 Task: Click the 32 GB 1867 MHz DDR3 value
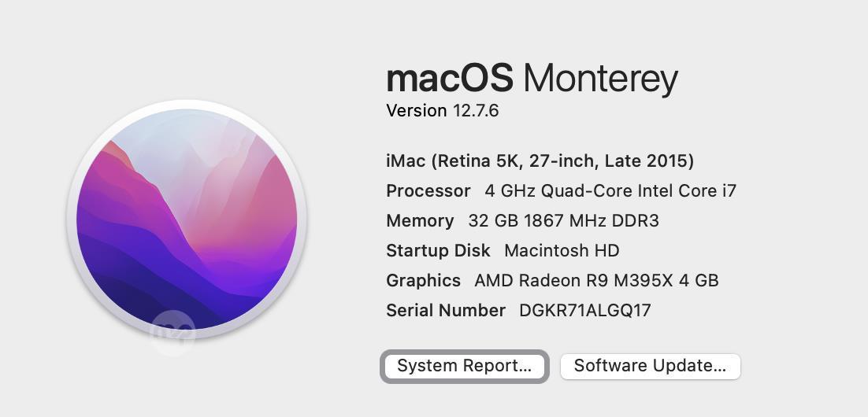pyautogui.click(x=563, y=221)
